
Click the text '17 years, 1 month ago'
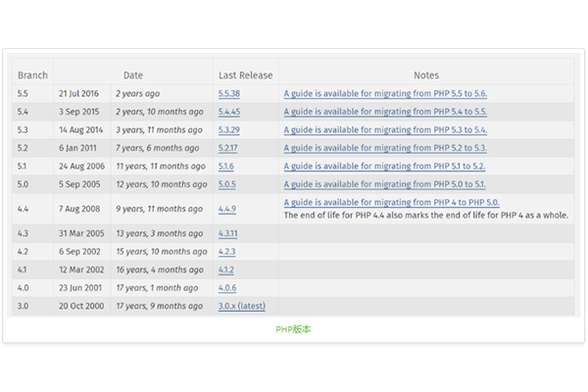coord(157,288)
